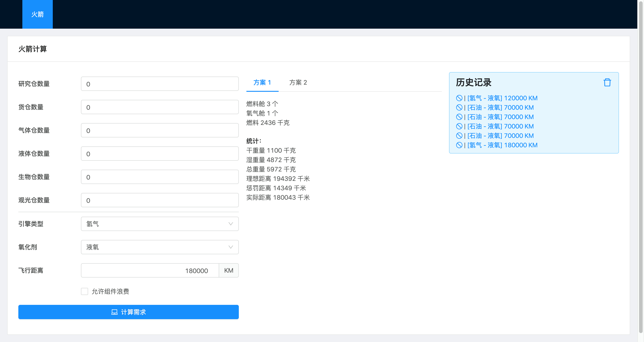Click the 飞行距离 field showing 180000
Image resolution: width=644 pixels, height=342 pixels.
tap(150, 270)
